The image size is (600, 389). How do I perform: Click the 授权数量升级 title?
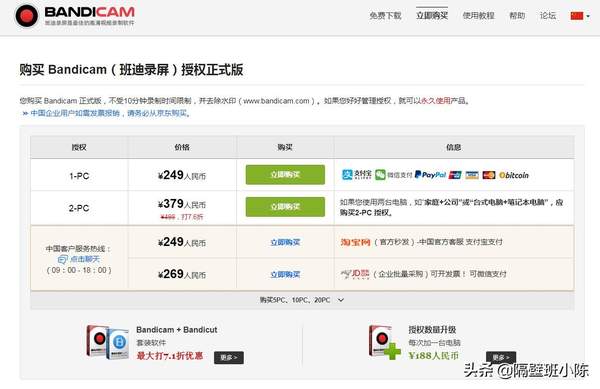point(432,330)
